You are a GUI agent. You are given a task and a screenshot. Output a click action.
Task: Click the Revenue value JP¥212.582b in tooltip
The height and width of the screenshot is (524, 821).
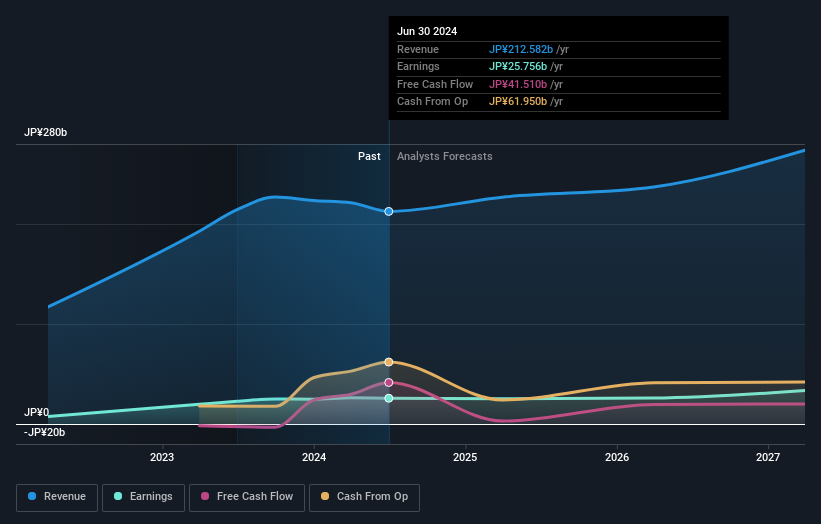(521, 49)
